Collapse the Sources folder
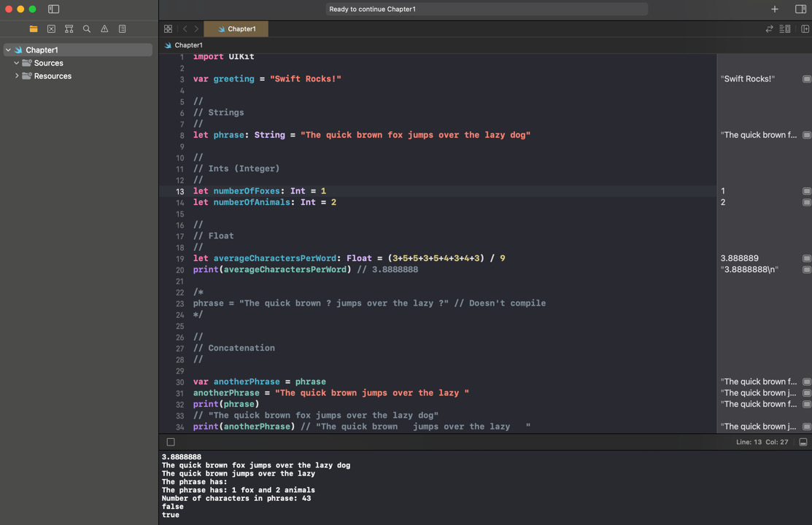This screenshot has width=812, height=525. click(x=17, y=63)
